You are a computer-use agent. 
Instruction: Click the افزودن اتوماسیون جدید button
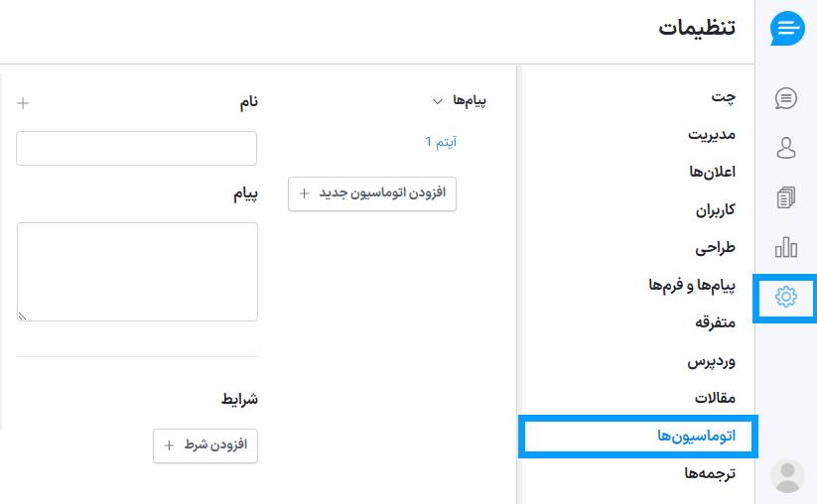tap(372, 193)
